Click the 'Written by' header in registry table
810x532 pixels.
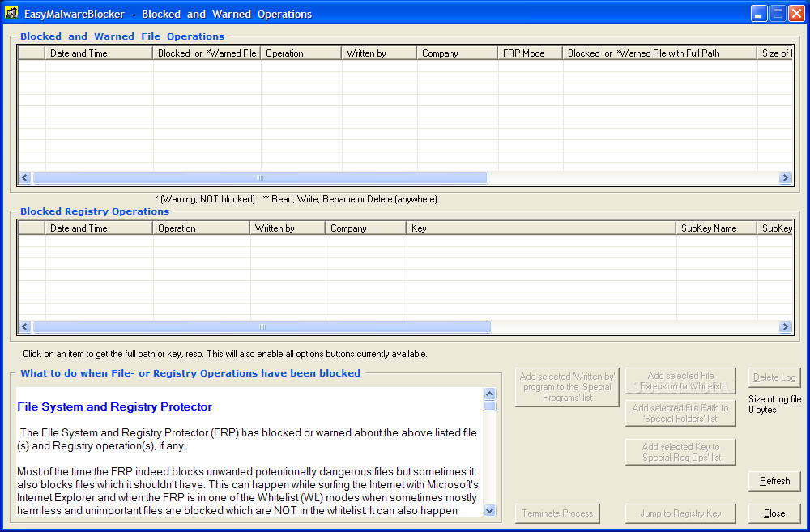point(288,228)
